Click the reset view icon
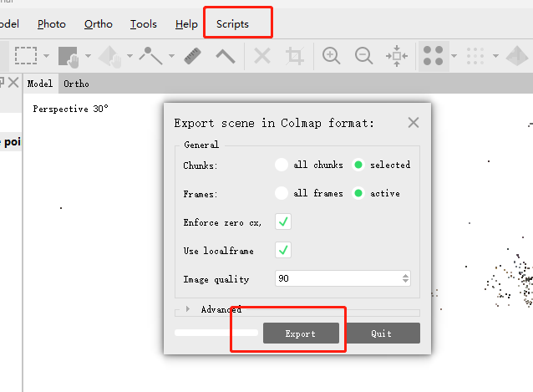Screen dimensions: 533x392 pos(396,56)
